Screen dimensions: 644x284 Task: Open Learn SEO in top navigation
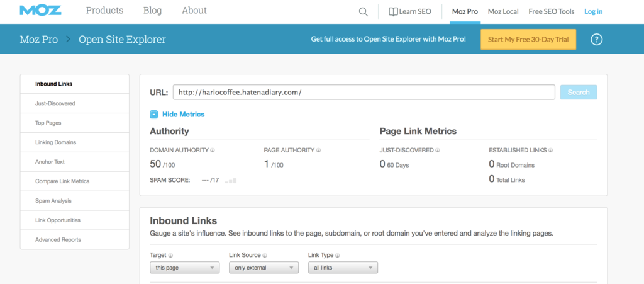pyautogui.click(x=410, y=11)
